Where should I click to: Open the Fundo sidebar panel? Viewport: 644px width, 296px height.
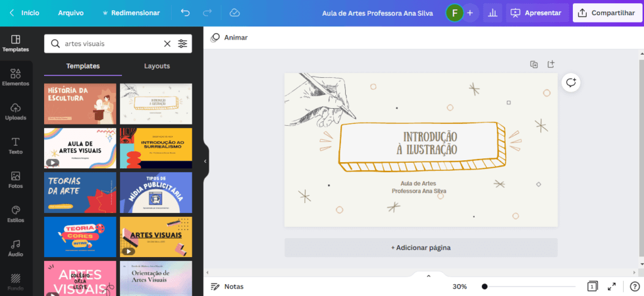[x=16, y=282]
